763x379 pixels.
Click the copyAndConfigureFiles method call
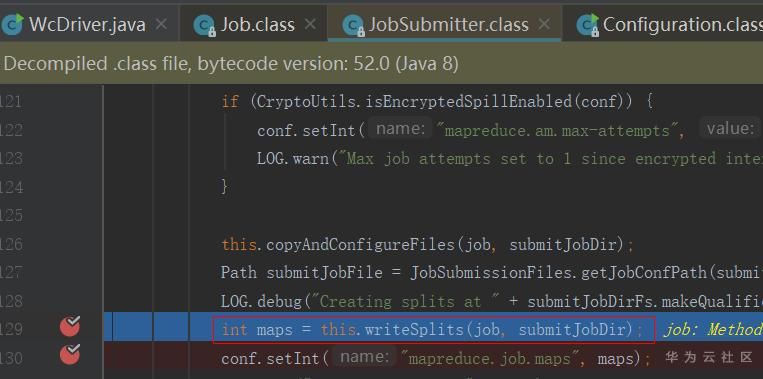coord(360,244)
